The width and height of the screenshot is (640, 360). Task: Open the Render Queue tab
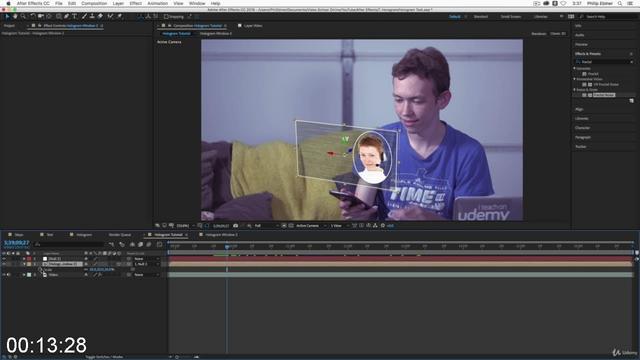click(x=120, y=235)
